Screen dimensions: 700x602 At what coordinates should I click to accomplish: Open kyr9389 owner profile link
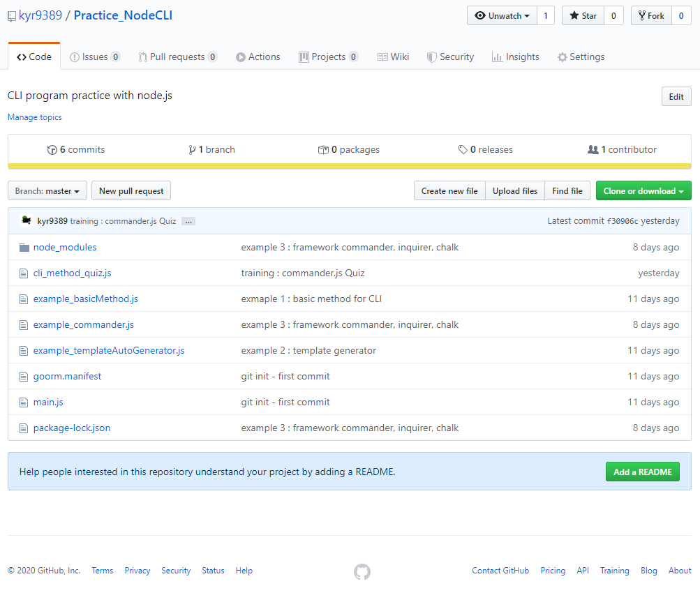coord(40,15)
